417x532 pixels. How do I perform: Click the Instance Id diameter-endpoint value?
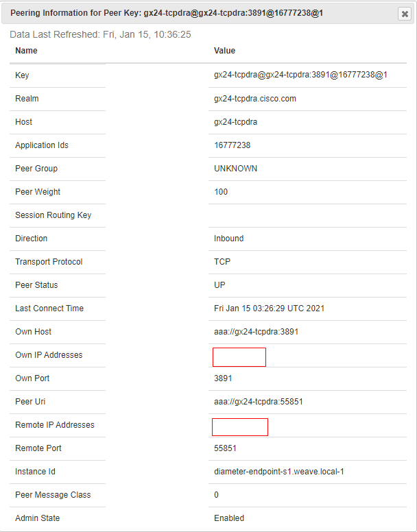pyautogui.click(x=279, y=472)
